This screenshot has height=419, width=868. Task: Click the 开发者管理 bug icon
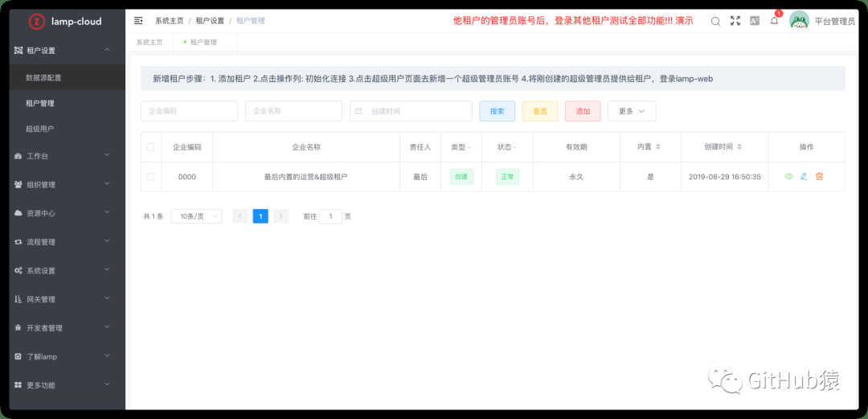18,328
